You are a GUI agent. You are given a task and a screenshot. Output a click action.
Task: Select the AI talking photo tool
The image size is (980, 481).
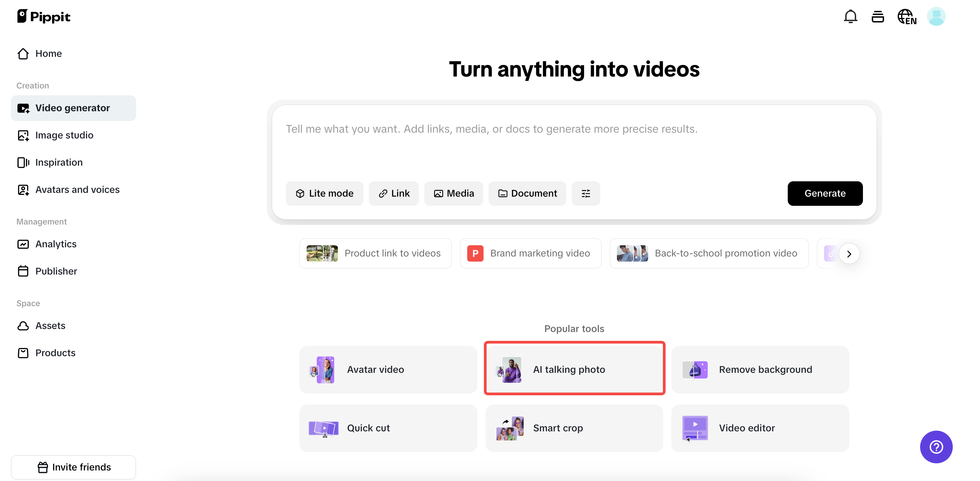[x=574, y=368]
